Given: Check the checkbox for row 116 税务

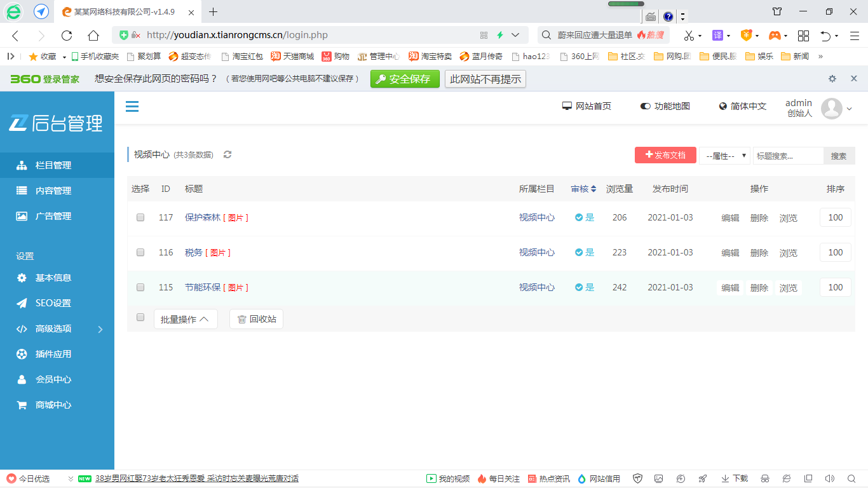Looking at the screenshot, I should pyautogui.click(x=140, y=252).
